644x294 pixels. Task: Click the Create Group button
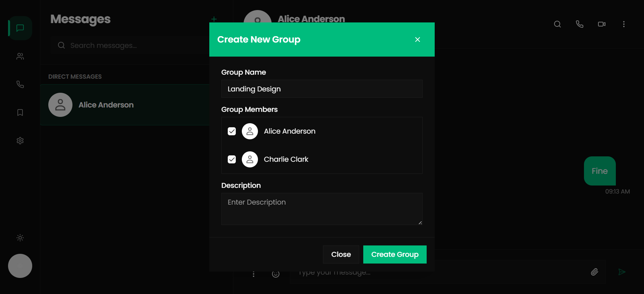coord(395,254)
